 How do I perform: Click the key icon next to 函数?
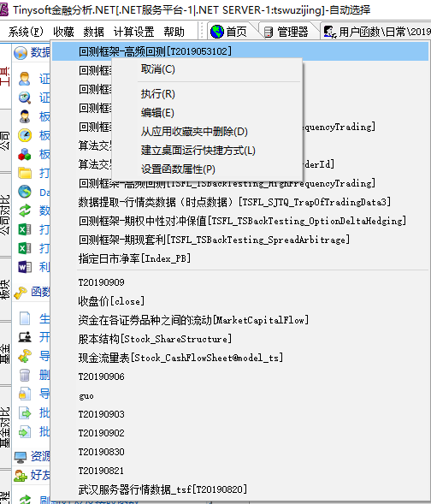click(x=21, y=292)
